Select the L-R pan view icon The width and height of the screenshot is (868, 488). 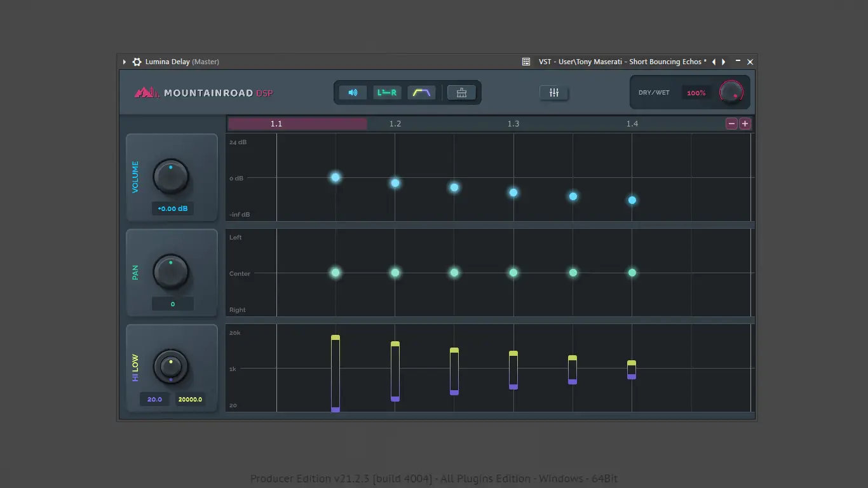click(x=388, y=92)
